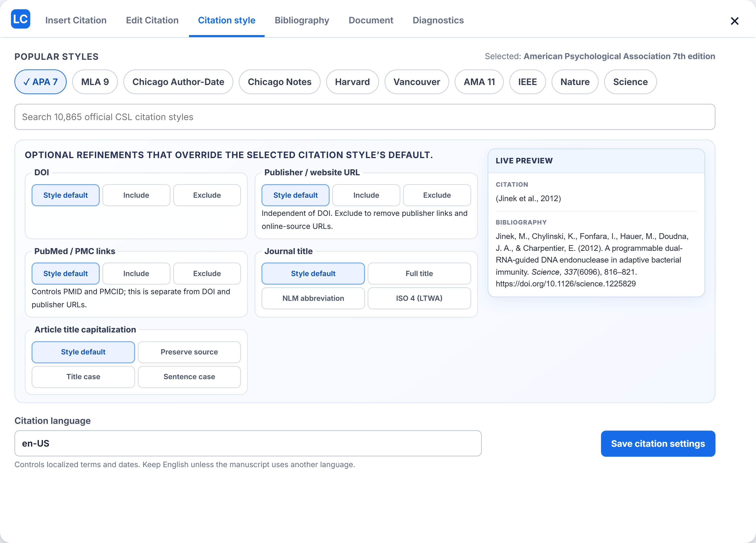
Task: Focus the CSL citation styles search box
Action: [x=365, y=117]
